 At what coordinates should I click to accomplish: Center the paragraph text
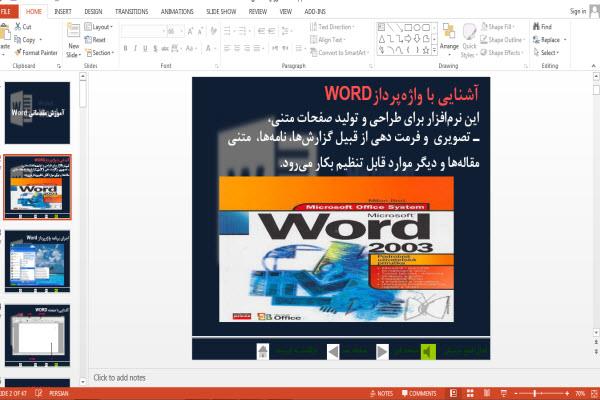(x=237, y=49)
